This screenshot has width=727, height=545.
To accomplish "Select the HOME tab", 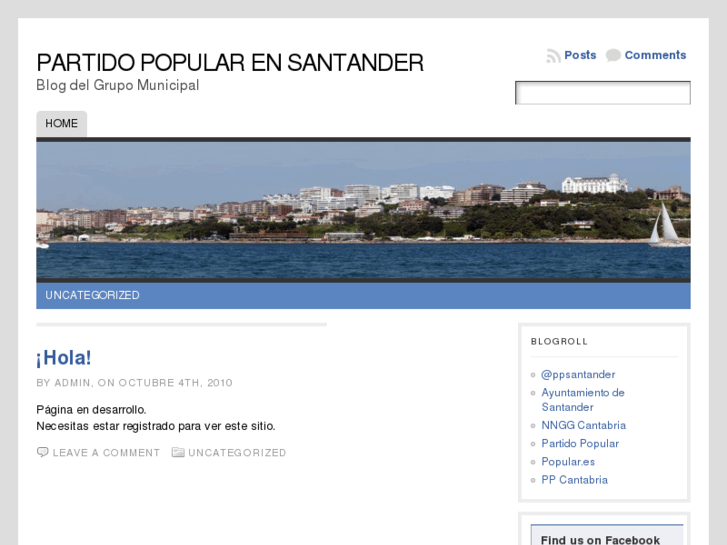I will coord(62,123).
